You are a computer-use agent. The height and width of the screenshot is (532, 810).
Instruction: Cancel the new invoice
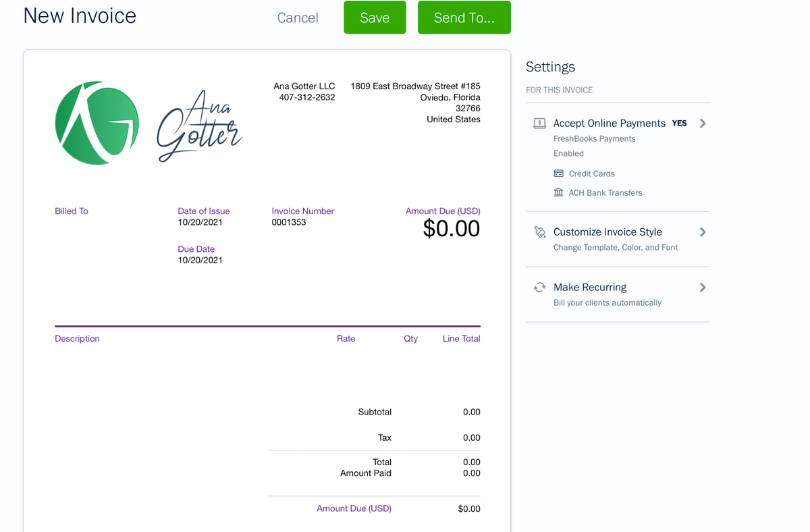(298, 18)
